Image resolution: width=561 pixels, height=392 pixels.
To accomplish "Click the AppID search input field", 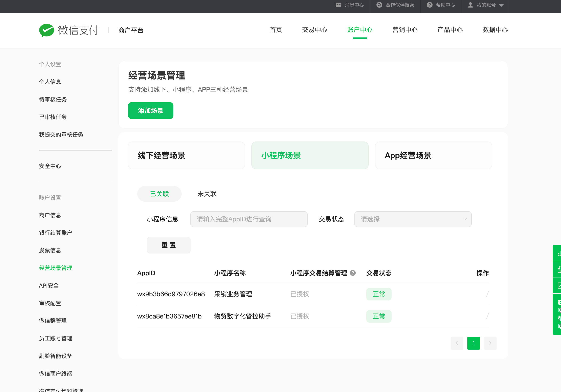I will tap(249, 219).
